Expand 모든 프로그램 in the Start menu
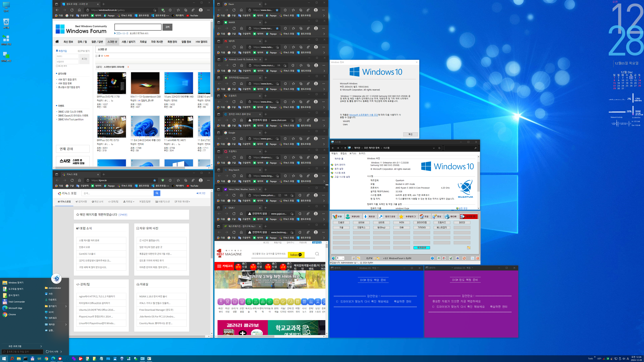The width and height of the screenshot is (644, 362). [25, 346]
